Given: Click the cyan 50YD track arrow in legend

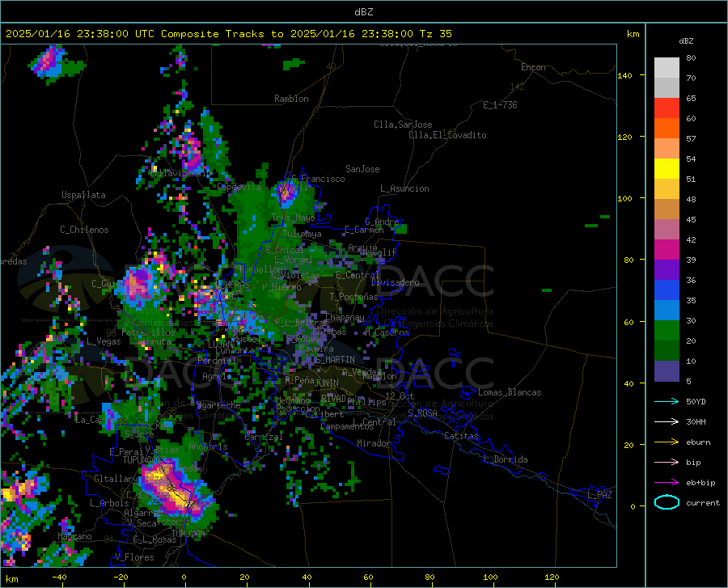Looking at the screenshot, I should coord(667,401).
